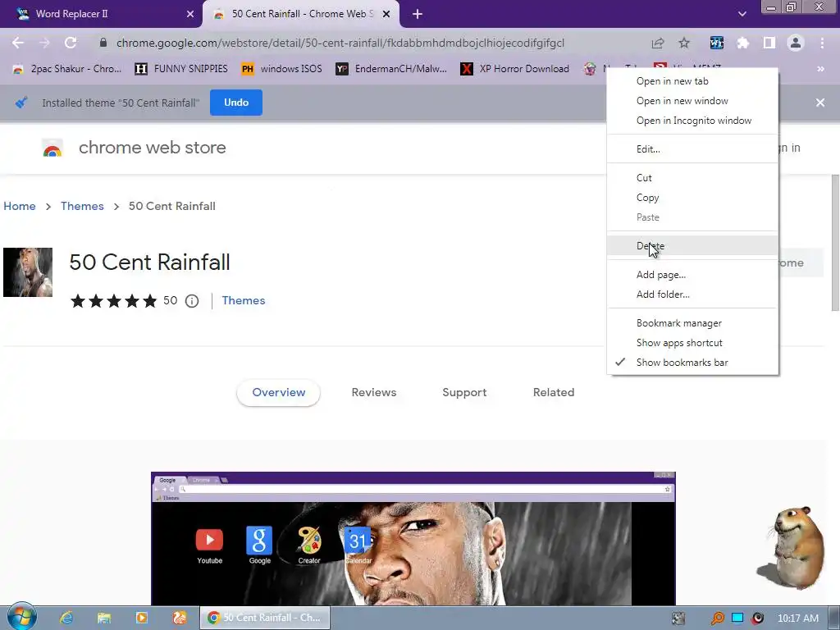Share this page via share icon
Viewport: 840px width, 630px height.
tap(658, 43)
